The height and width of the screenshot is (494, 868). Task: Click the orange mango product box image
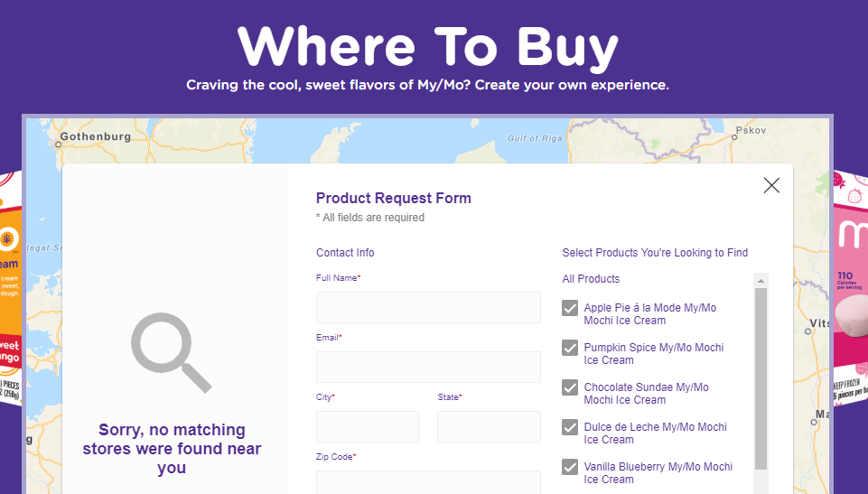[11, 288]
